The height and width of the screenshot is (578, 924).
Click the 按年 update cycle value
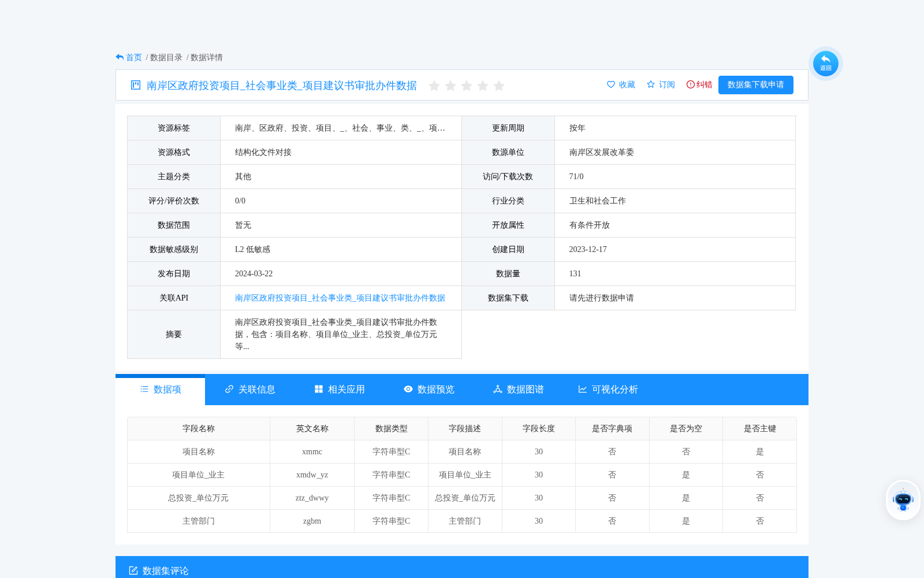[577, 128]
